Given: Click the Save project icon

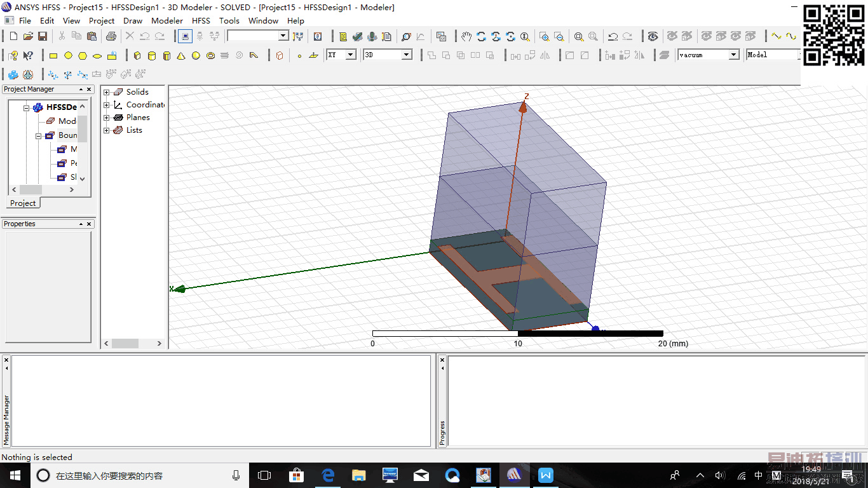Looking at the screenshot, I should [x=43, y=37].
